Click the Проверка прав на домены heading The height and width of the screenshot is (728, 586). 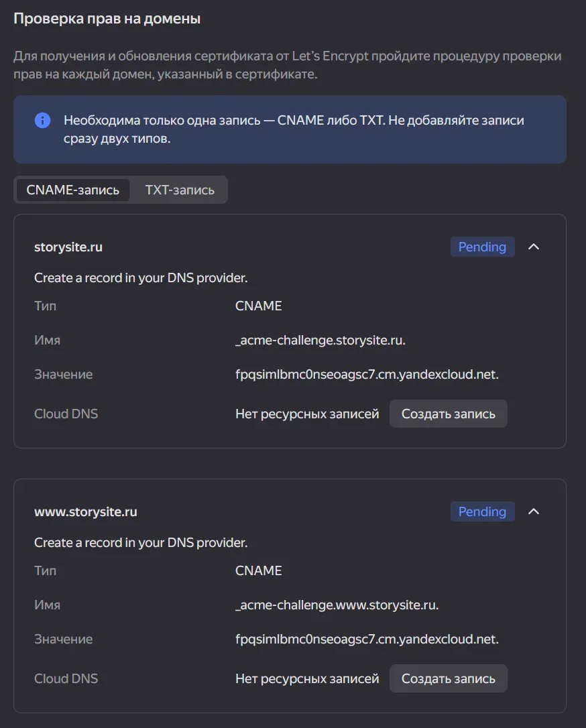[107, 19]
